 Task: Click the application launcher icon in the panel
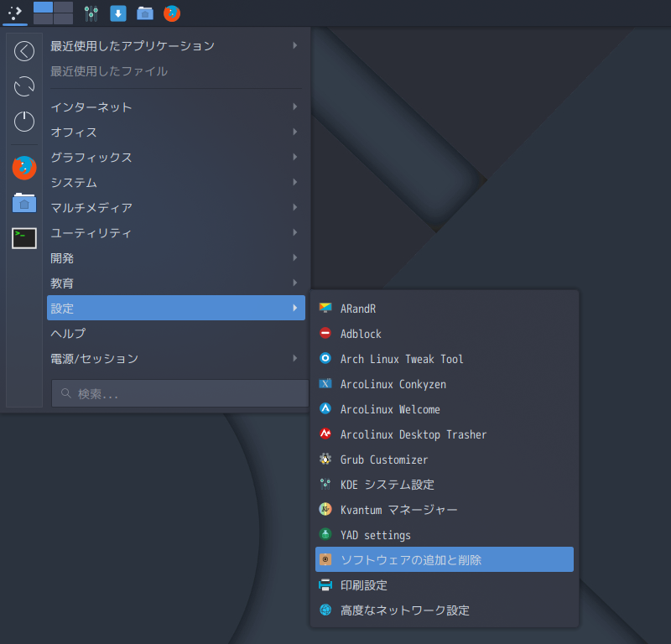15,13
